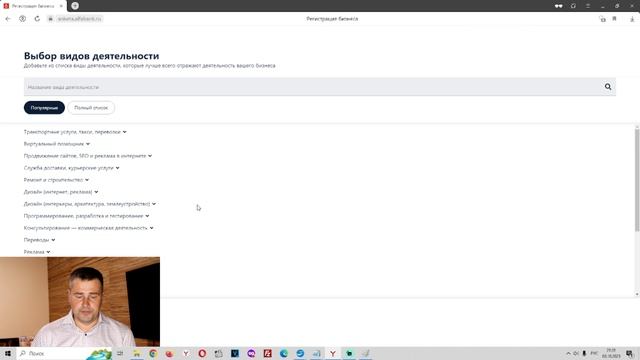Open Google Chrome from the taskbar
The image size is (640, 360).
coord(153,353)
